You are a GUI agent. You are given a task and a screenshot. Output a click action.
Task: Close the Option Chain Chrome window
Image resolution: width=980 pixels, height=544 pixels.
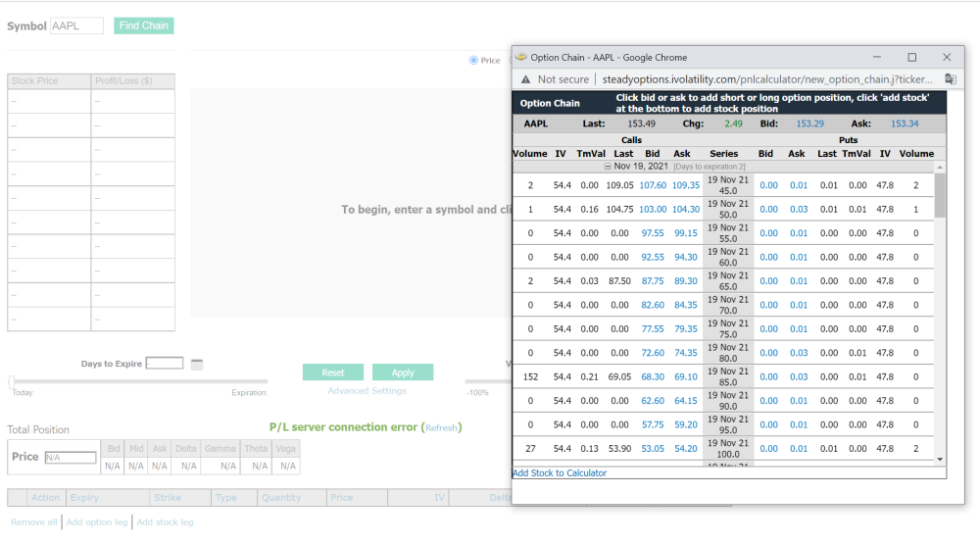(947, 57)
